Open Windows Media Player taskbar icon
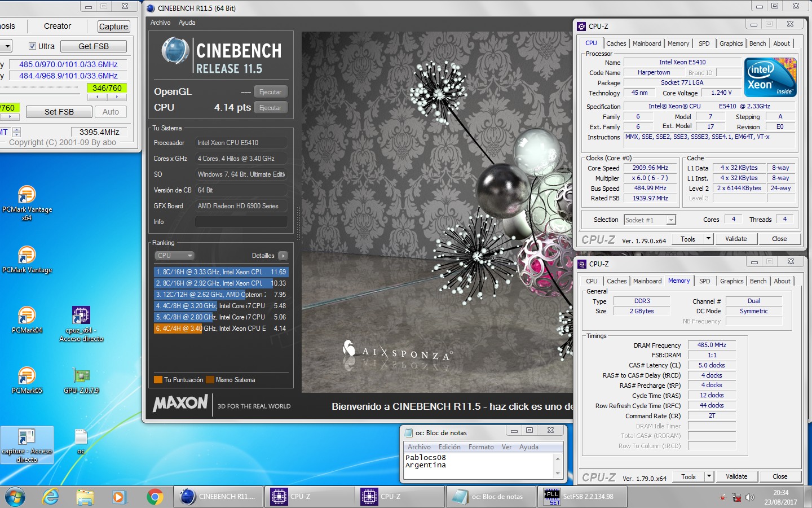This screenshot has width=812, height=508. [118, 497]
